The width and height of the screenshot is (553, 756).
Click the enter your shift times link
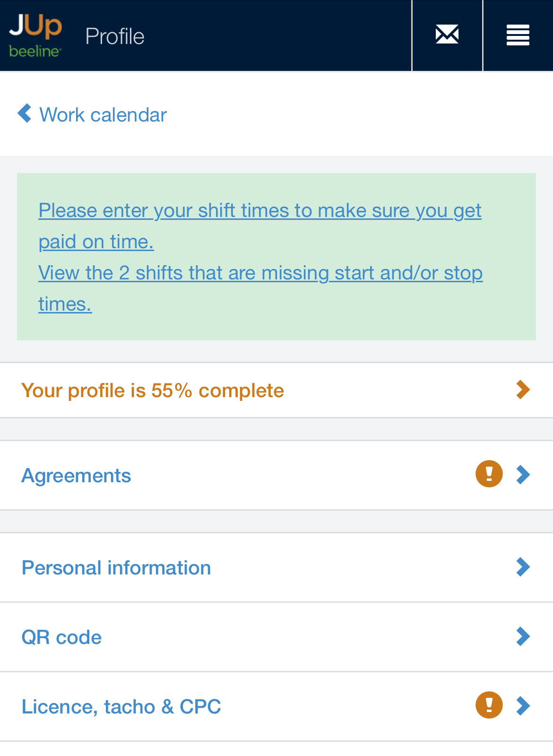(x=259, y=211)
